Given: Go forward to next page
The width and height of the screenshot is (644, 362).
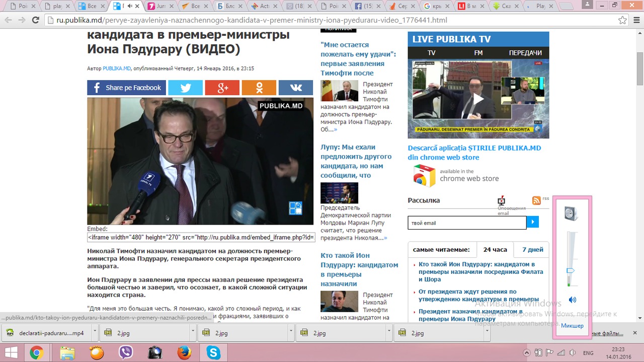Looking at the screenshot, I should [21, 20].
